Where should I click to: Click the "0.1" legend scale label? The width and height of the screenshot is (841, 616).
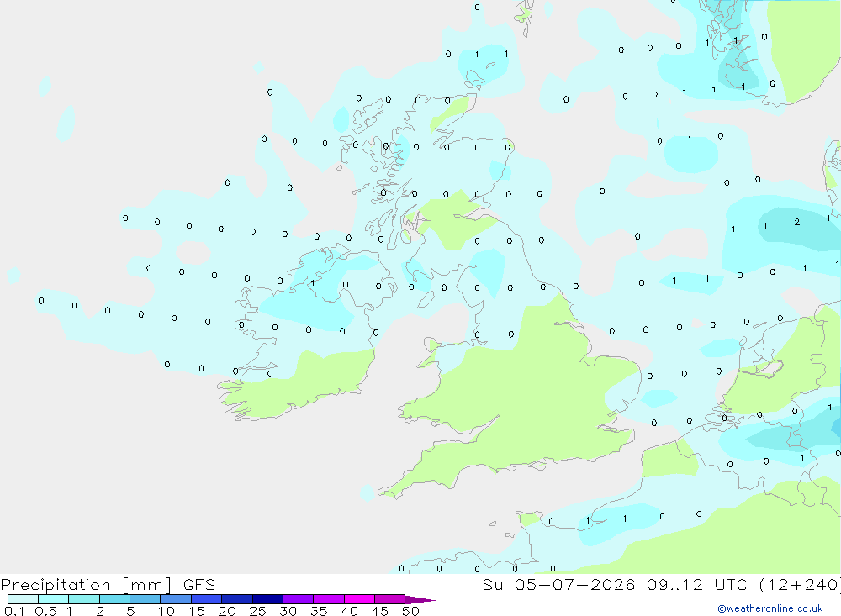(x=14, y=611)
